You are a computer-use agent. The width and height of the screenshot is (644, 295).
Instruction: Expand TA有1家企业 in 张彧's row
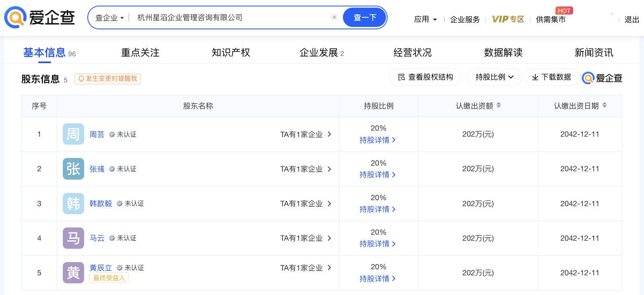306,169
